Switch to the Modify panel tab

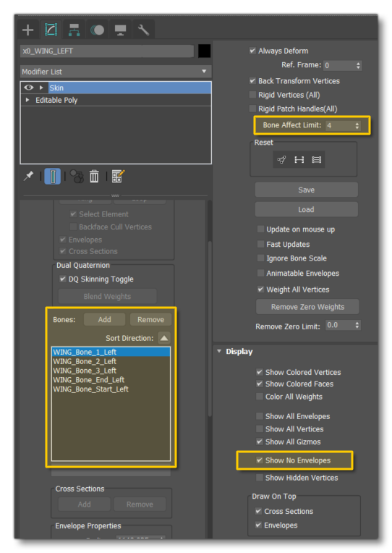click(51, 30)
